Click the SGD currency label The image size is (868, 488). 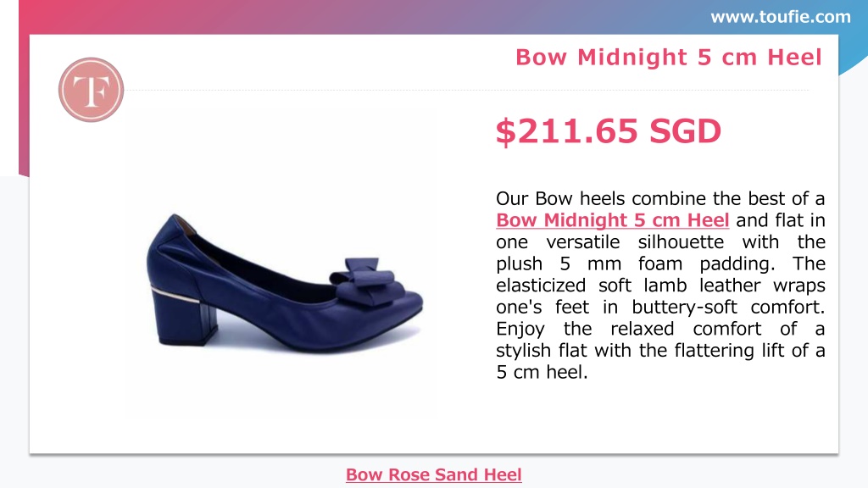tap(685, 131)
